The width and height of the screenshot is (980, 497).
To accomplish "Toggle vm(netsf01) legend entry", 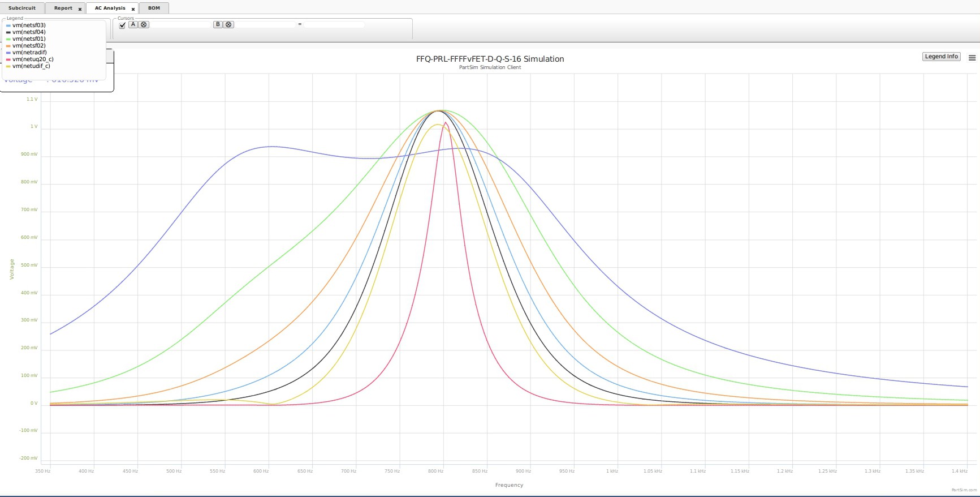I will [25, 39].
